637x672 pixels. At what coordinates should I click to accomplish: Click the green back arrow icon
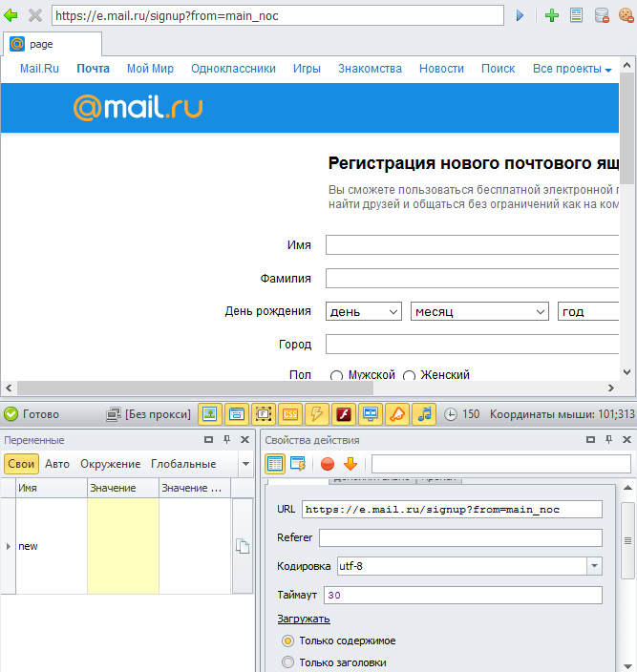(x=11, y=16)
